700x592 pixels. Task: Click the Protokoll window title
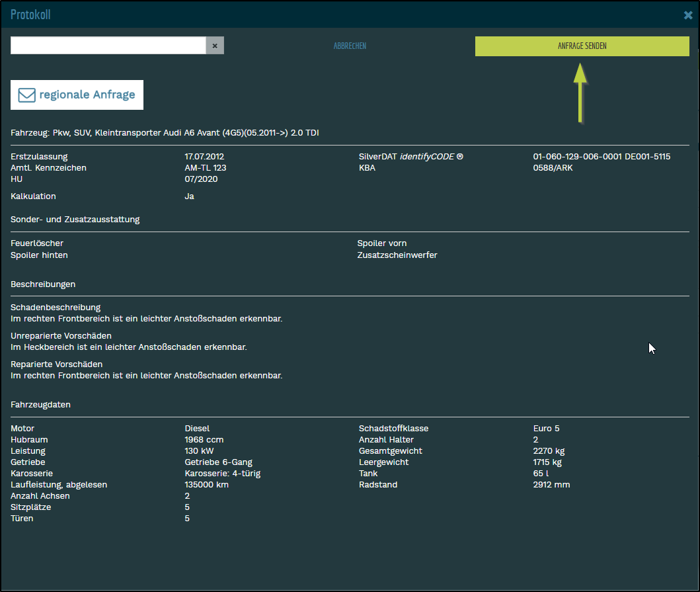click(30, 15)
